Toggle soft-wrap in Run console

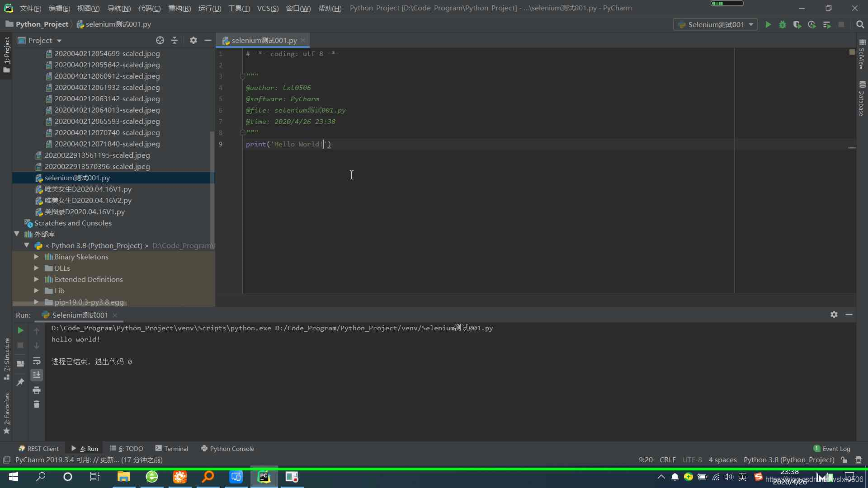pyautogui.click(x=37, y=361)
